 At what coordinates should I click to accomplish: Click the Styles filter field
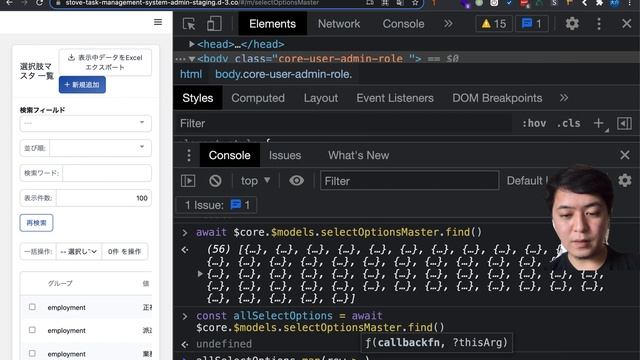343,123
